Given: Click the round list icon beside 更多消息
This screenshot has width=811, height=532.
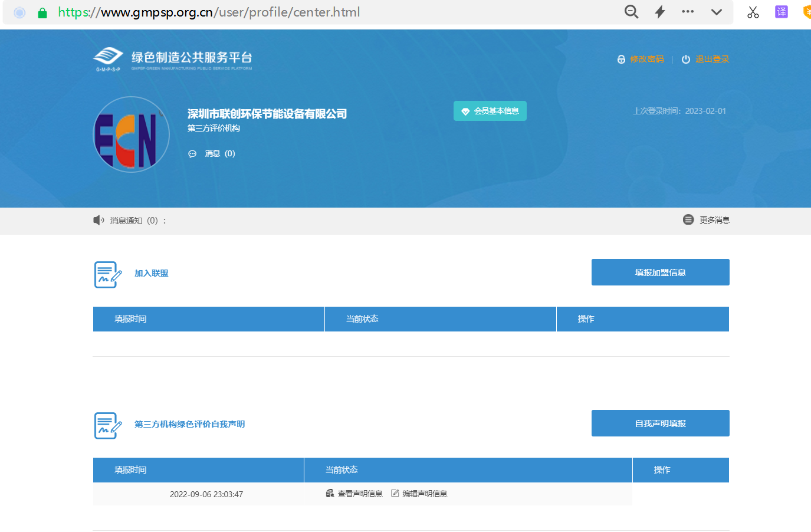Looking at the screenshot, I should (688, 219).
